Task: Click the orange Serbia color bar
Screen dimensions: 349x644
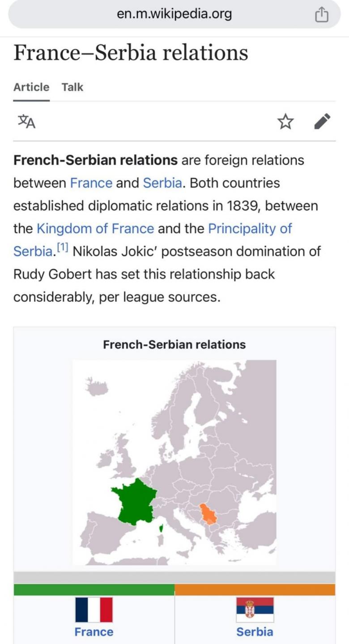Action: [255, 589]
